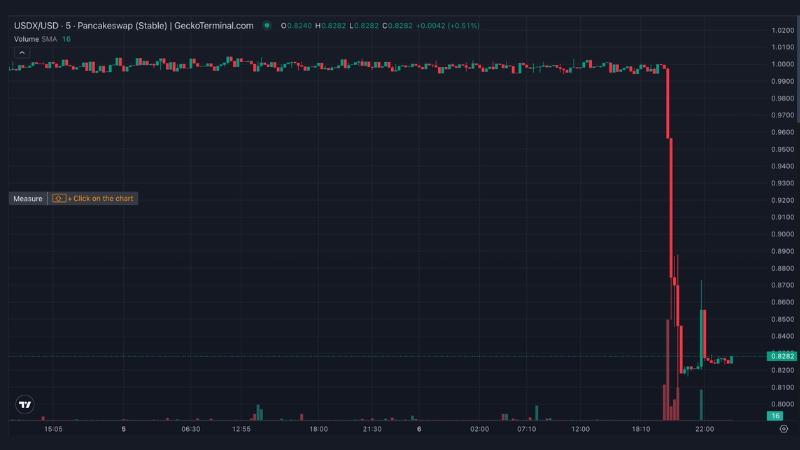The image size is (800, 450).
Task: Click time axis label 06:30
Action: 191,429
